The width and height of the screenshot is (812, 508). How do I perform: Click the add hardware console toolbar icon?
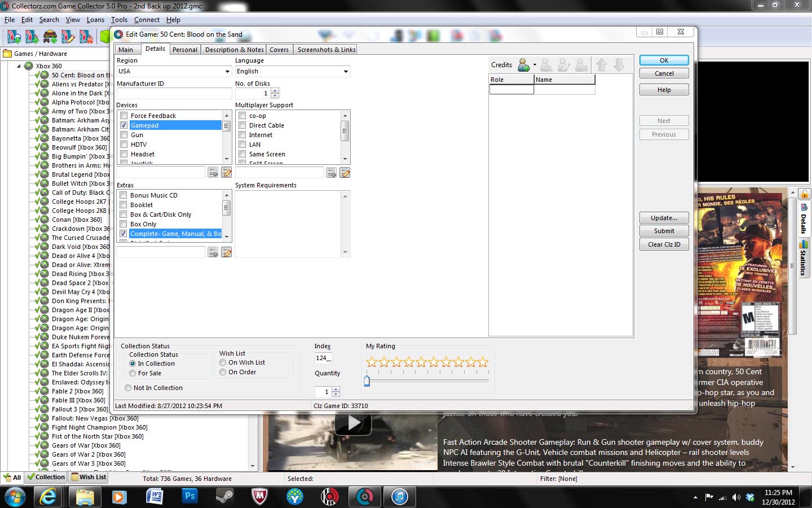coord(50,37)
